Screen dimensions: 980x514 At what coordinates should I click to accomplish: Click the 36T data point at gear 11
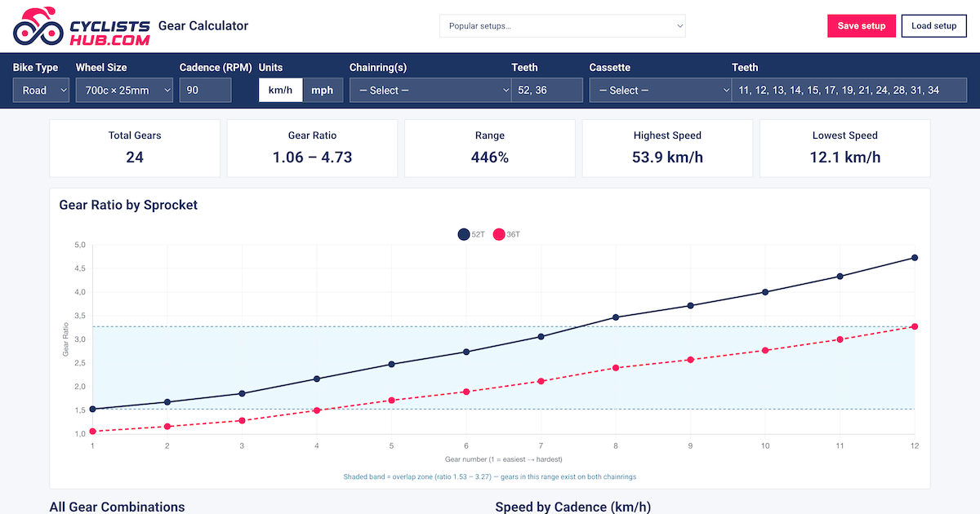(840, 339)
